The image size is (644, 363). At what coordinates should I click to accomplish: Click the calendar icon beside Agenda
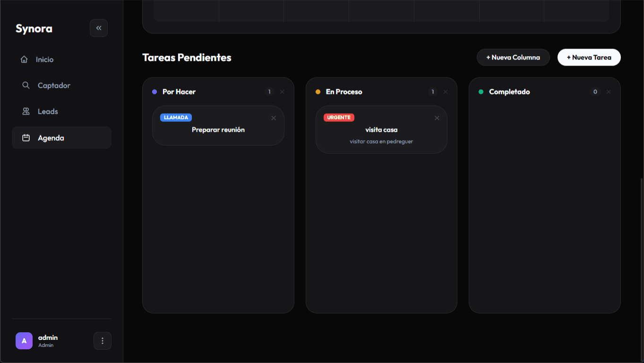(x=26, y=138)
